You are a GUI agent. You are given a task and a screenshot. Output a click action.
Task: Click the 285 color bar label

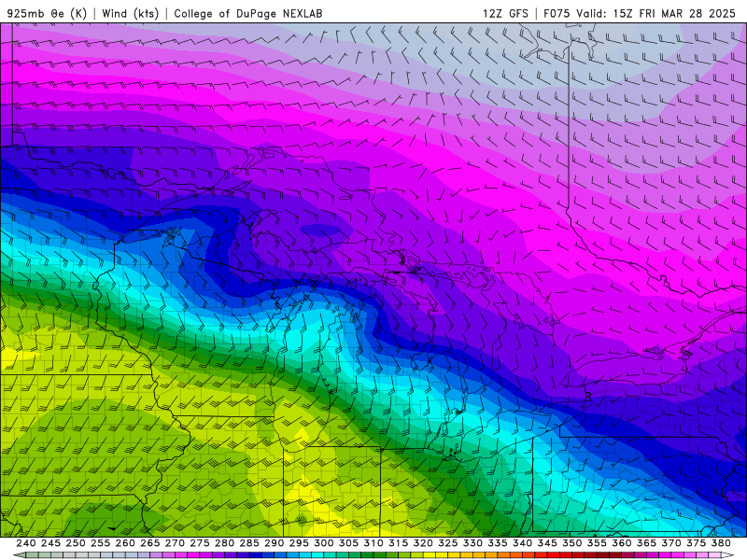tap(249, 543)
